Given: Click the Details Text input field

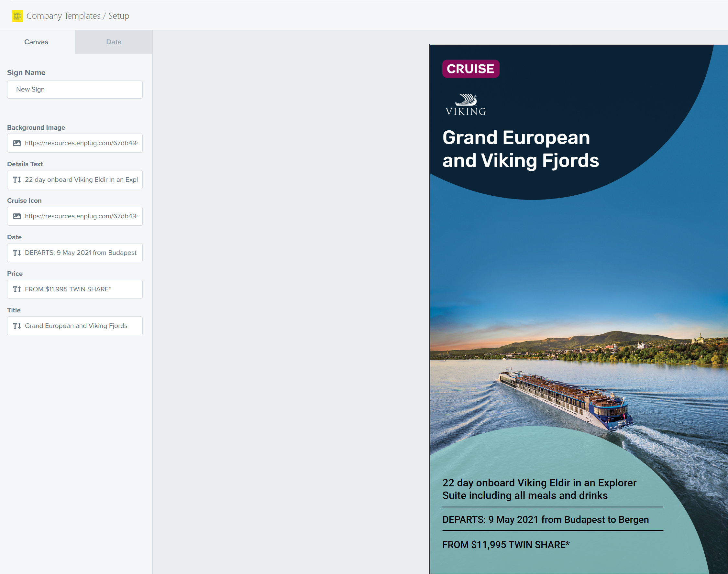Looking at the screenshot, I should (x=81, y=180).
